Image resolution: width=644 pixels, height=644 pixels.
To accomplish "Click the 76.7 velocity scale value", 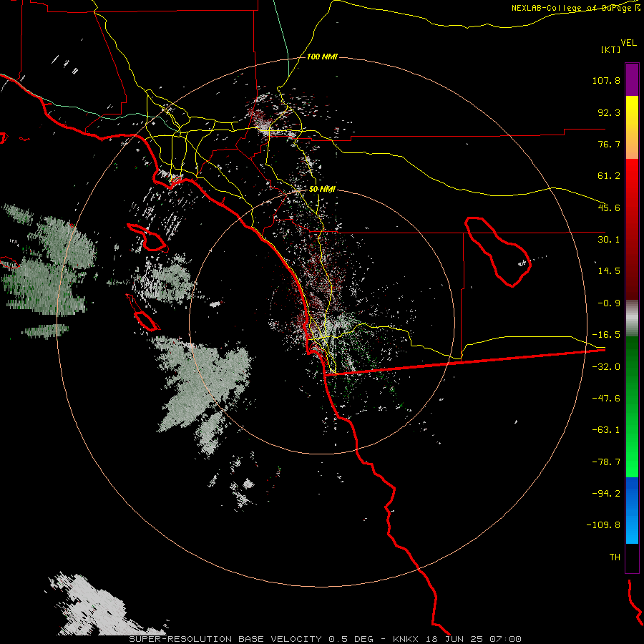I will click(609, 144).
